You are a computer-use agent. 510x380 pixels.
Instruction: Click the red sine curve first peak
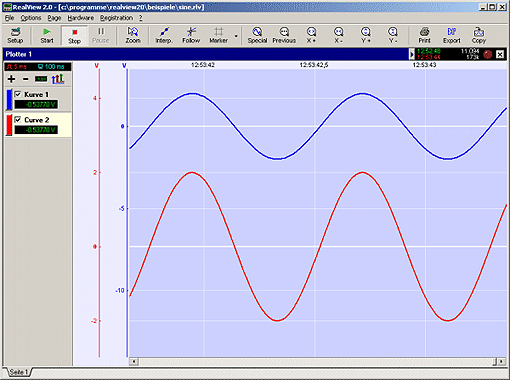point(192,172)
